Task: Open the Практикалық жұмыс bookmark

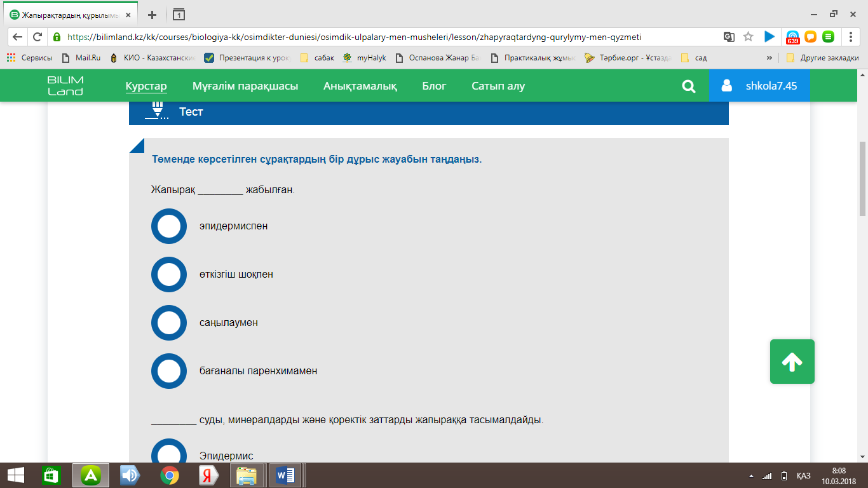Action: (x=533, y=58)
